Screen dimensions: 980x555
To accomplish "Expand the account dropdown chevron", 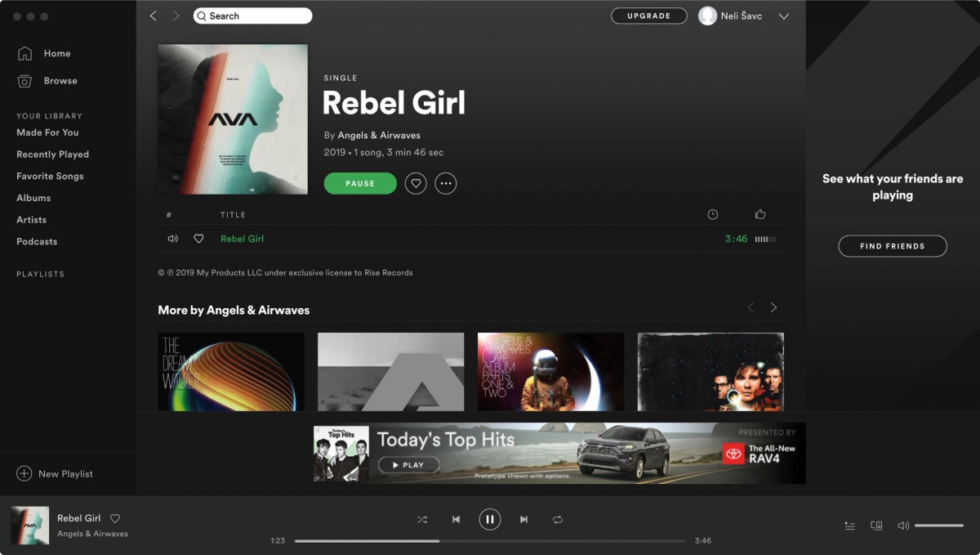I will pyautogui.click(x=784, y=16).
